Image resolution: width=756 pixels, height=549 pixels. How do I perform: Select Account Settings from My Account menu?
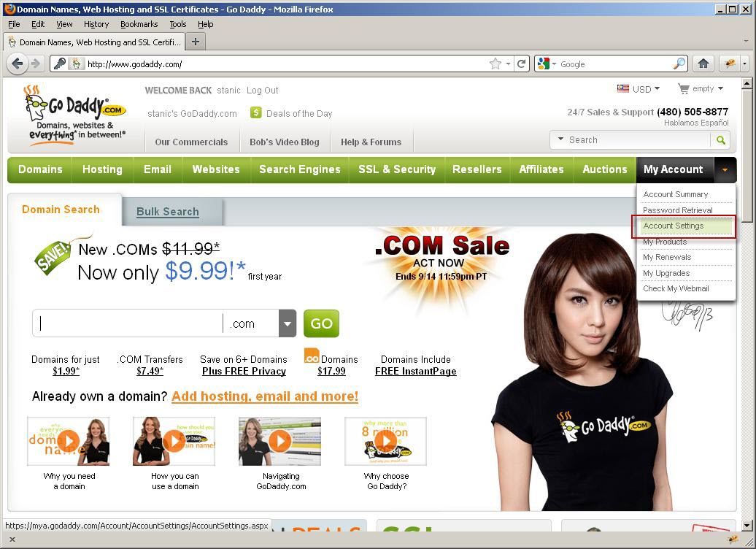click(x=684, y=226)
